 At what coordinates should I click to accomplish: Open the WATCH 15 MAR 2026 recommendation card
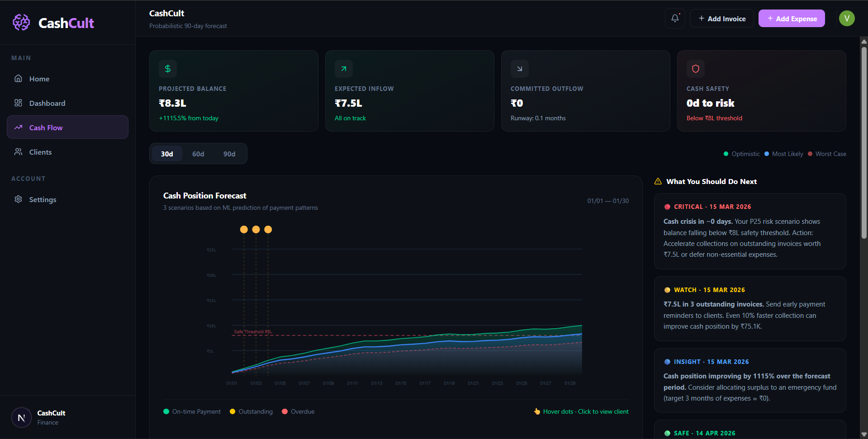pyautogui.click(x=750, y=309)
